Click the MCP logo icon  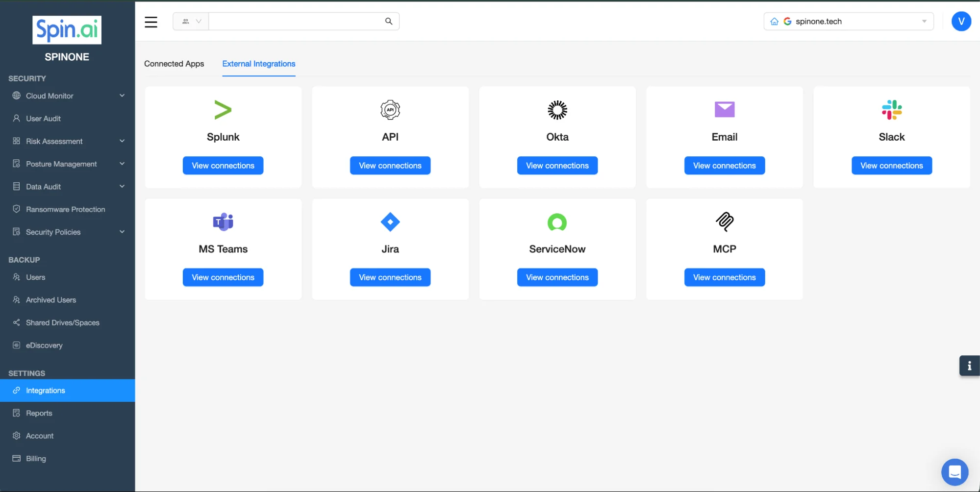click(725, 221)
